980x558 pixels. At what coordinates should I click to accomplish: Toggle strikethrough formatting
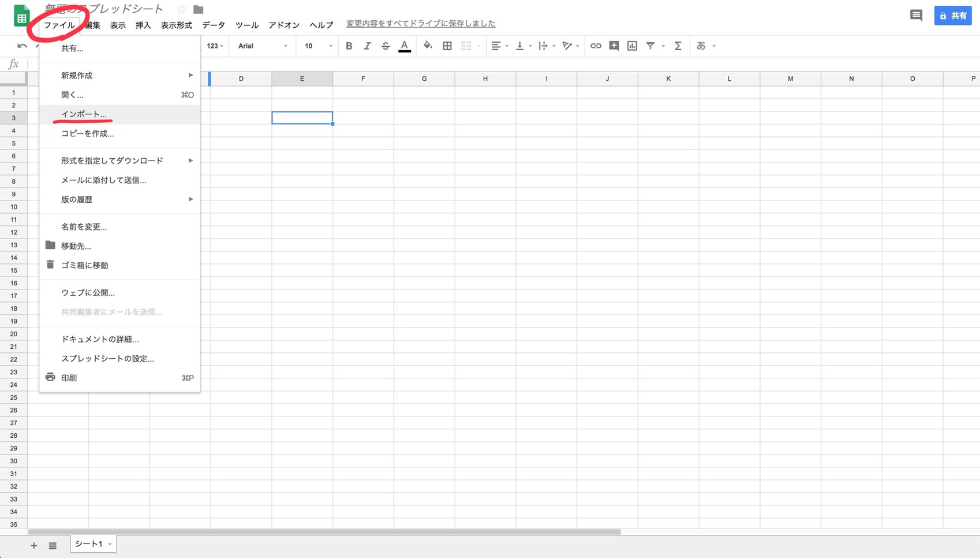pyautogui.click(x=386, y=46)
